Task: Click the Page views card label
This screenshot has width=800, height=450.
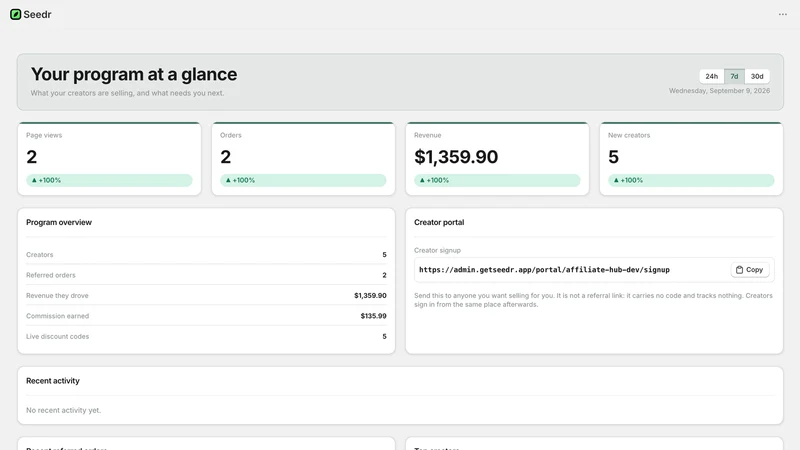Action: tap(44, 135)
